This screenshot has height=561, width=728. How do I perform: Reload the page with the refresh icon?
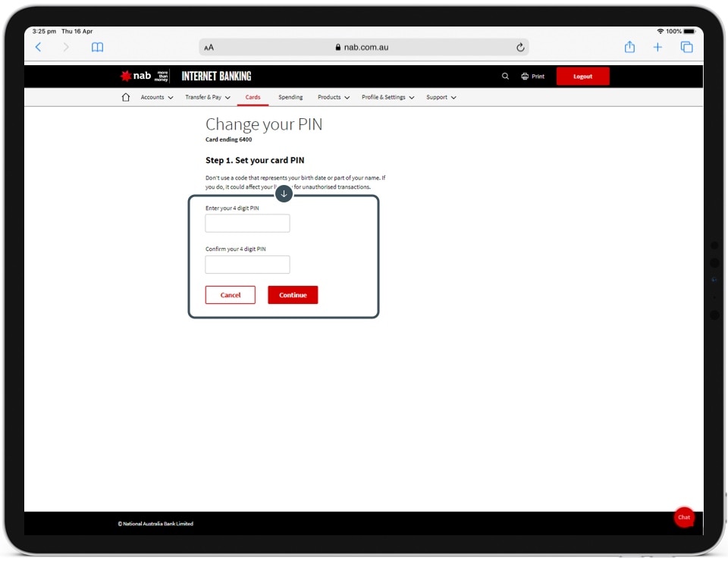click(520, 47)
